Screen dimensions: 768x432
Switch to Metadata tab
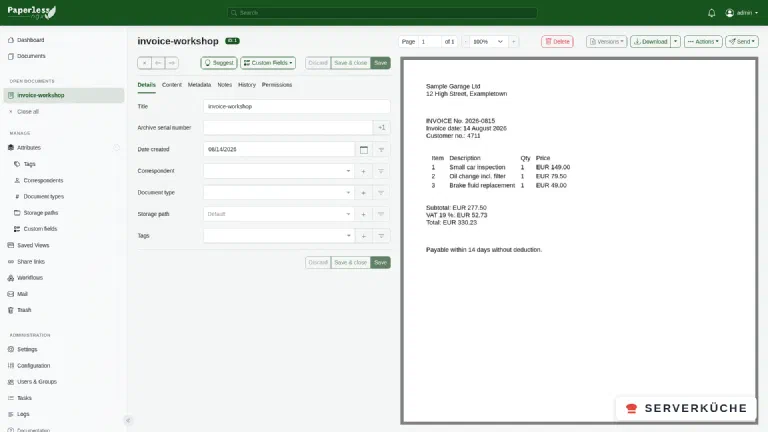(199, 85)
